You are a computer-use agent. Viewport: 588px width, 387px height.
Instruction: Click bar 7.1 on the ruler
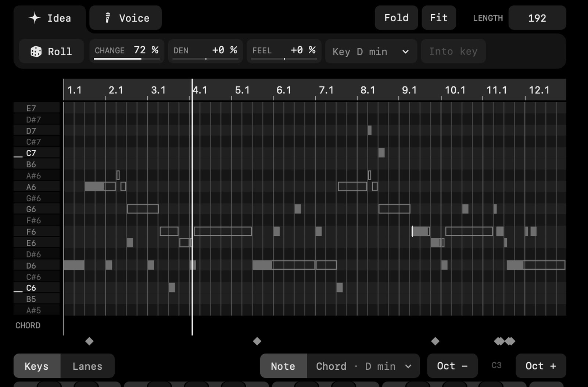click(x=326, y=90)
